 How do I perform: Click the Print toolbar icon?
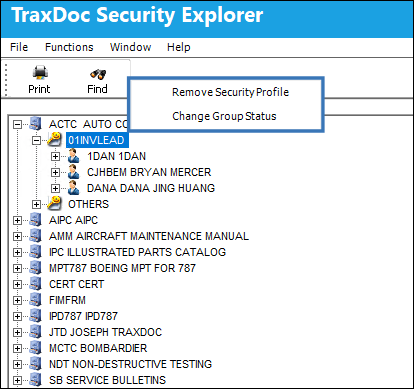[x=40, y=73]
